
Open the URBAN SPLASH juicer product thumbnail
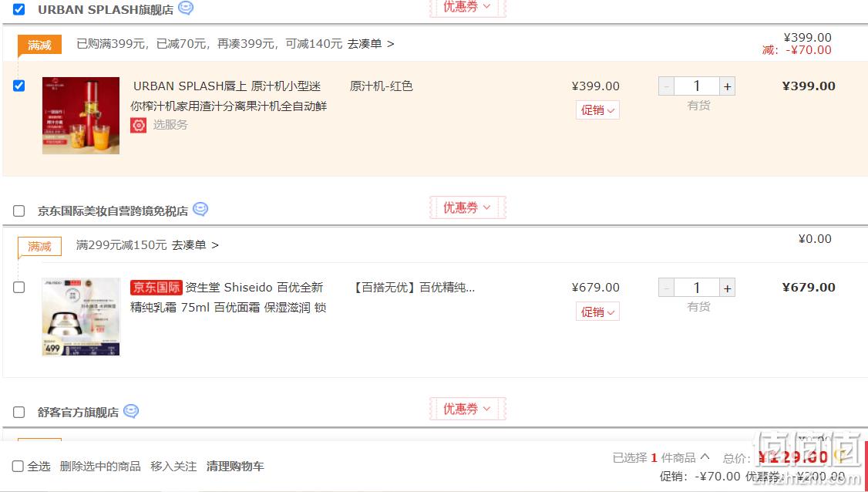pos(81,115)
